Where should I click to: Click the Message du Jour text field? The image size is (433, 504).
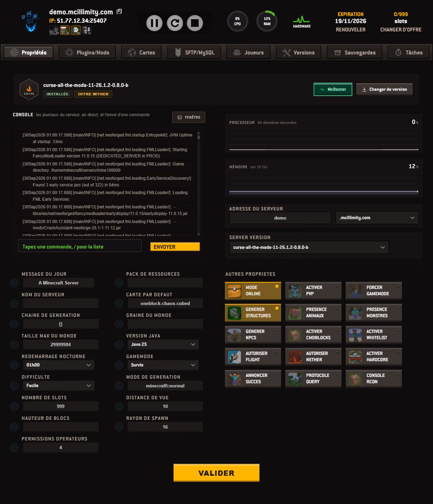coord(59,283)
